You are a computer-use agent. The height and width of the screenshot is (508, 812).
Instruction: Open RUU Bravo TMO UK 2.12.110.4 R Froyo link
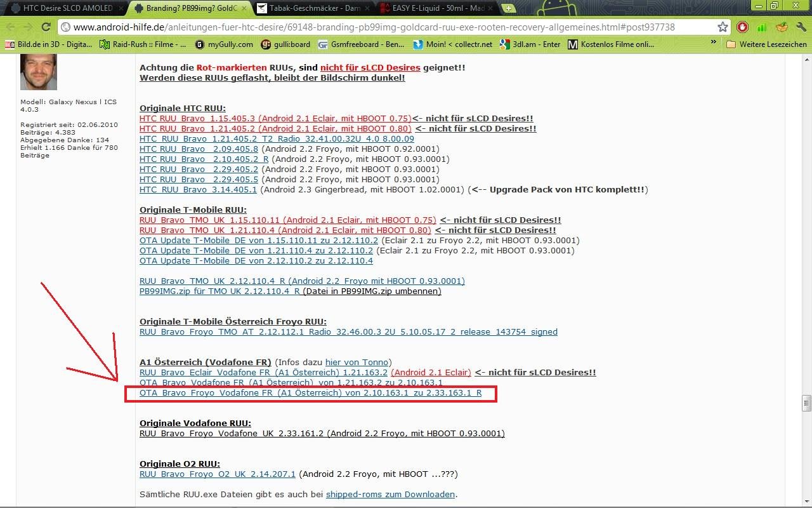click(302, 281)
